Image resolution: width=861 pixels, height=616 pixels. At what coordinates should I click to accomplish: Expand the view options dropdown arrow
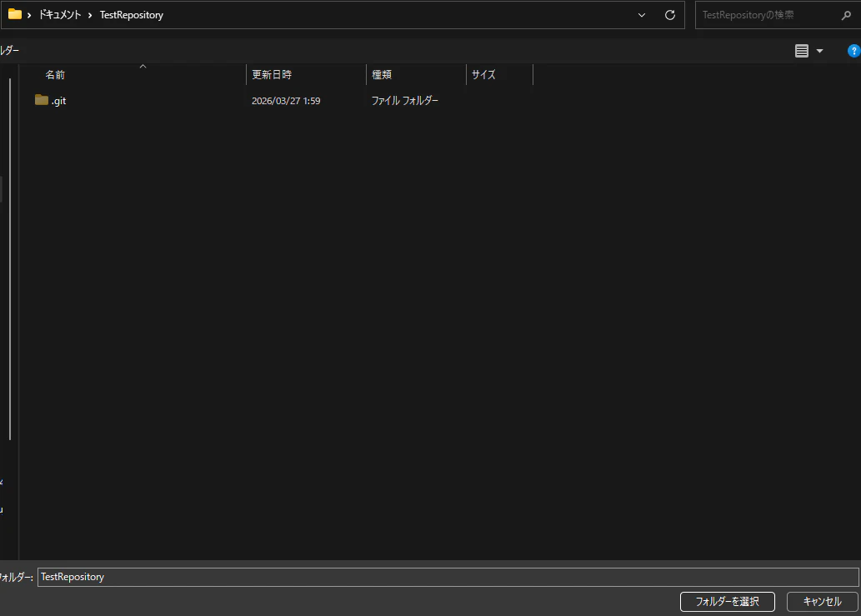click(819, 51)
